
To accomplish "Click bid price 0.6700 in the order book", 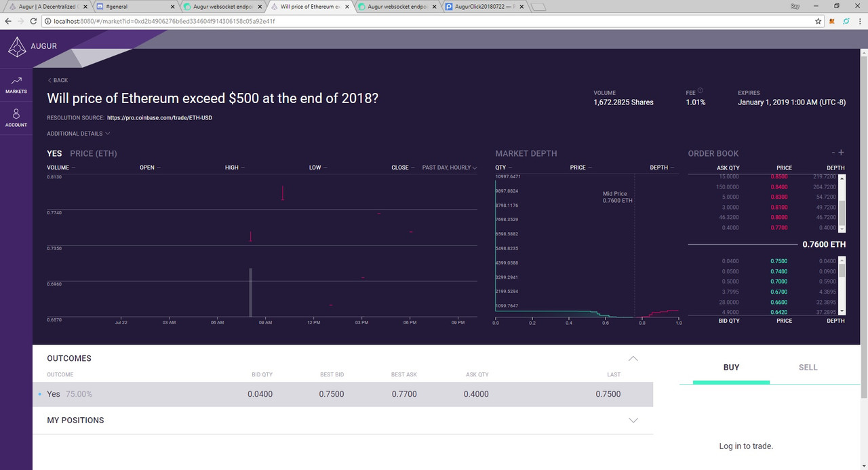I will pos(779,292).
